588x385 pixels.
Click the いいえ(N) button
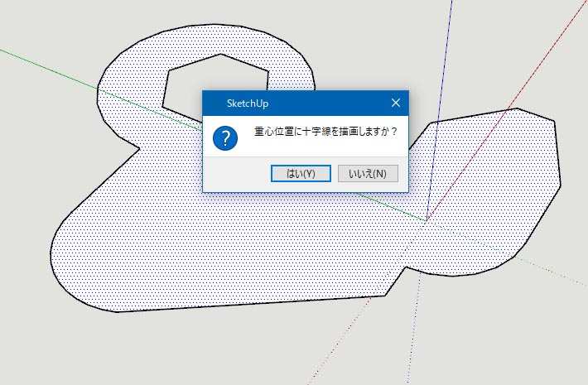coord(368,174)
